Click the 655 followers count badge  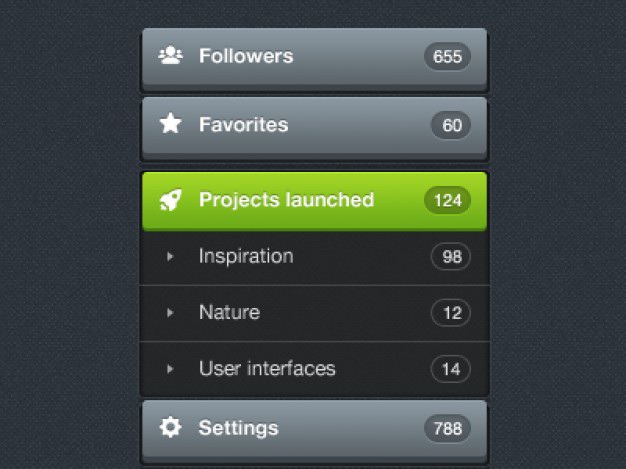pyautogui.click(x=447, y=56)
